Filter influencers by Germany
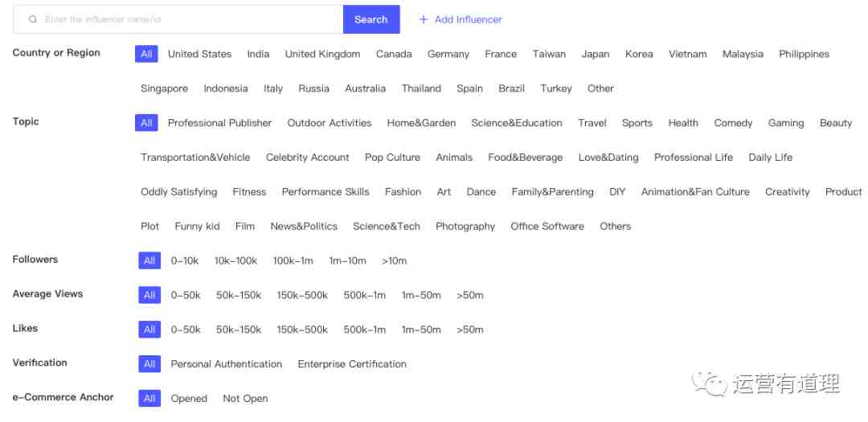The width and height of the screenshot is (868, 422). click(448, 54)
